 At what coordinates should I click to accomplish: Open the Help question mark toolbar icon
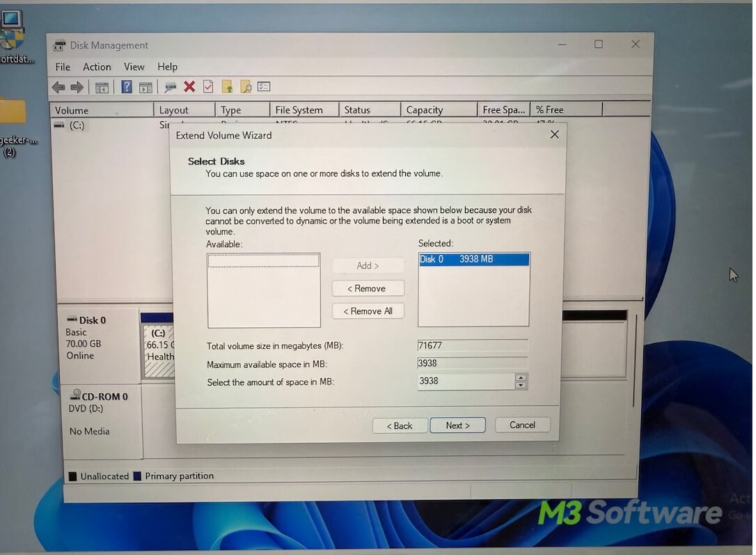pyautogui.click(x=126, y=87)
